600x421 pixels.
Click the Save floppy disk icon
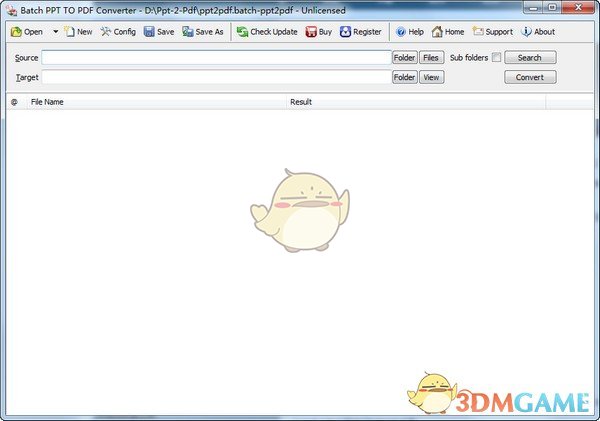point(149,32)
